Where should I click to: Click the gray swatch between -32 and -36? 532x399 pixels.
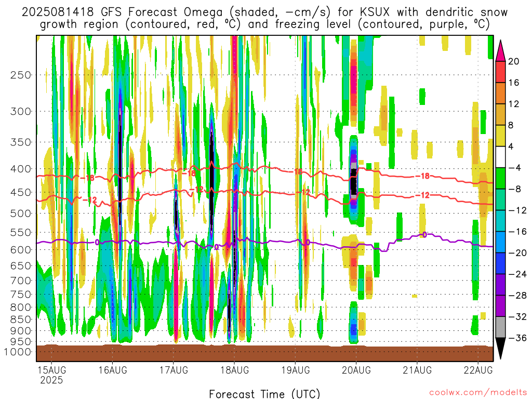tap(500, 327)
